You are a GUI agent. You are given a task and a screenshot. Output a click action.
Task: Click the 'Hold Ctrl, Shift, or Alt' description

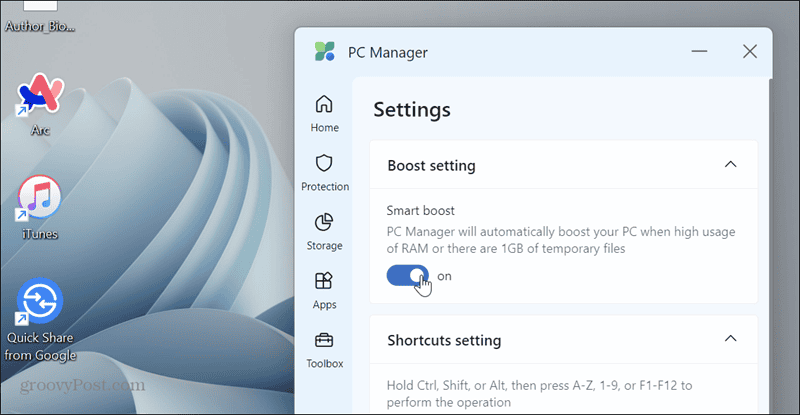(x=539, y=394)
